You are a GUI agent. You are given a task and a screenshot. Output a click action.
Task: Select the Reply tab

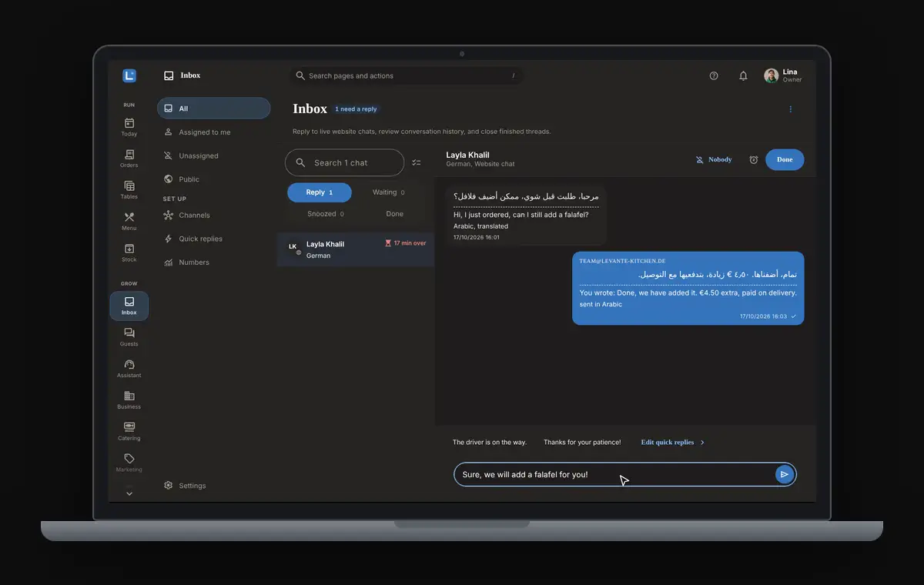pos(320,192)
